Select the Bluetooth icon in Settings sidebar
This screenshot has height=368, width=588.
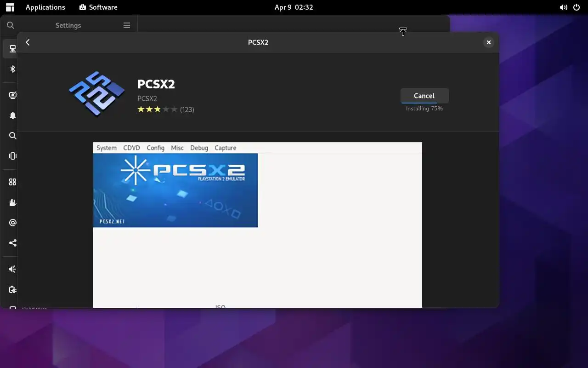12,69
